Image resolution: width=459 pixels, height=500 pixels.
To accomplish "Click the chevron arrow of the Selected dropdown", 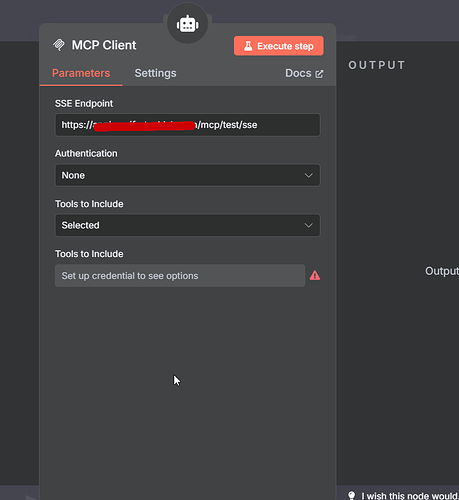I will pos(309,225).
